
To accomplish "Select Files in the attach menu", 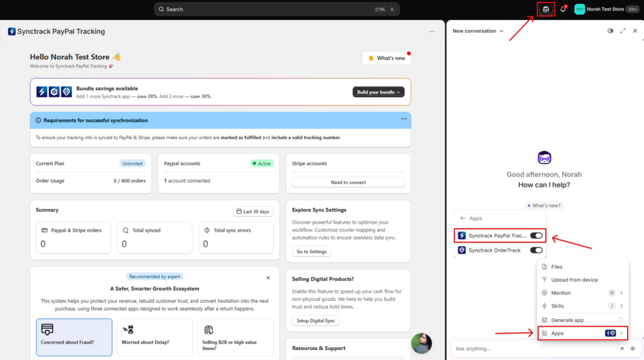I will coord(582,267).
